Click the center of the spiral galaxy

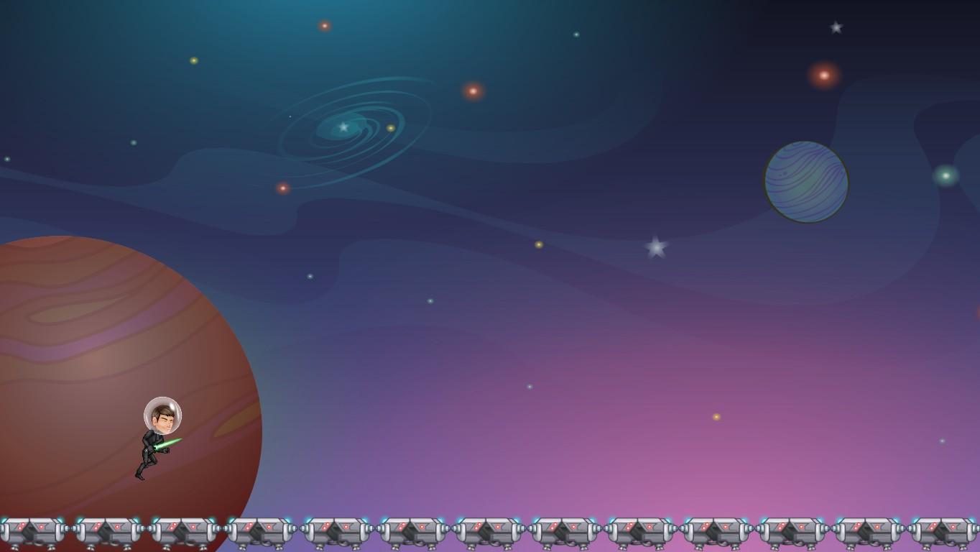pyautogui.click(x=343, y=127)
